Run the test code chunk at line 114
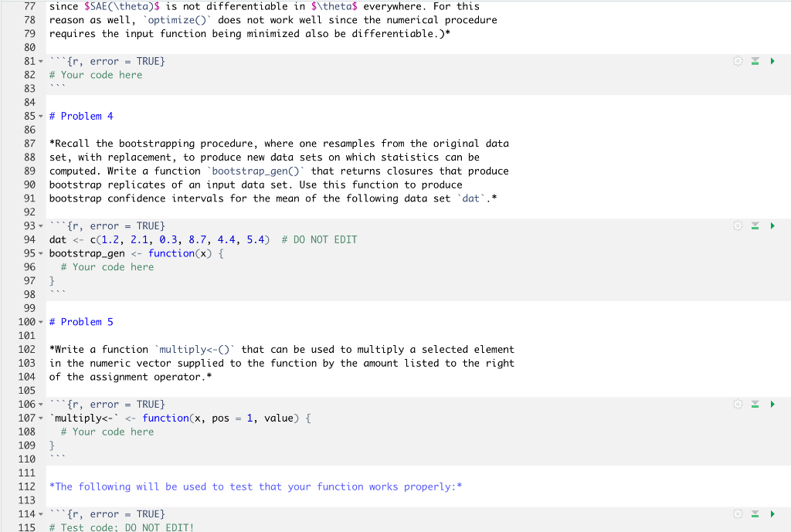This screenshot has width=791, height=532. coord(772,513)
